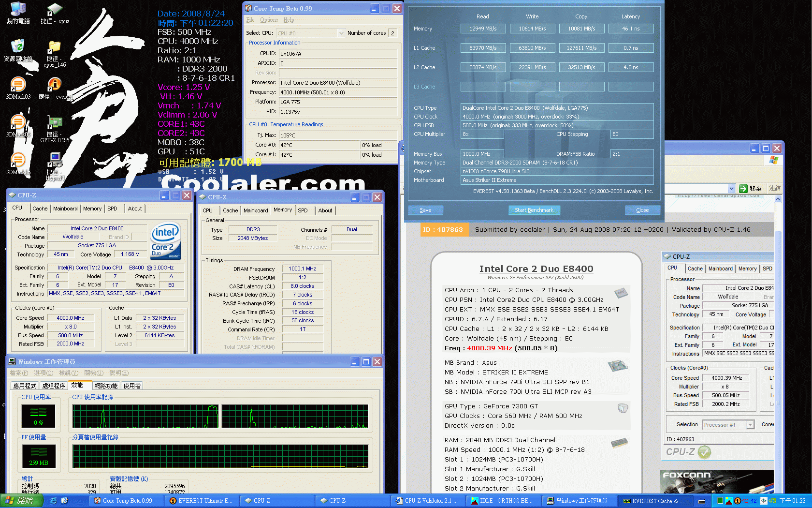
Task: Switch to SPD tab in left CPU-Z
Action: pyautogui.click(x=112, y=209)
